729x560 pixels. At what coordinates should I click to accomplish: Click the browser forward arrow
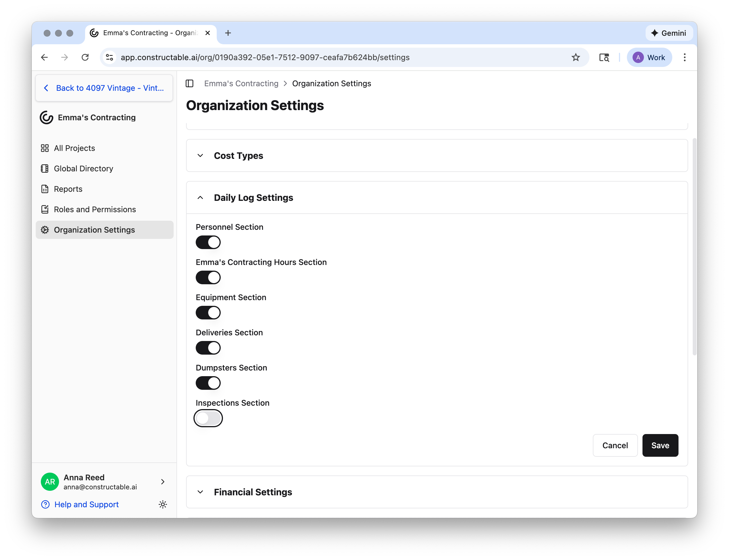[65, 57]
